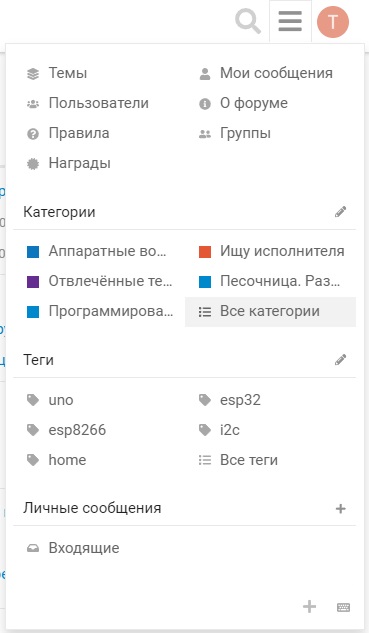Edit tags with pencil icon
Screen dimensions: 369x633
click(x=340, y=360)
